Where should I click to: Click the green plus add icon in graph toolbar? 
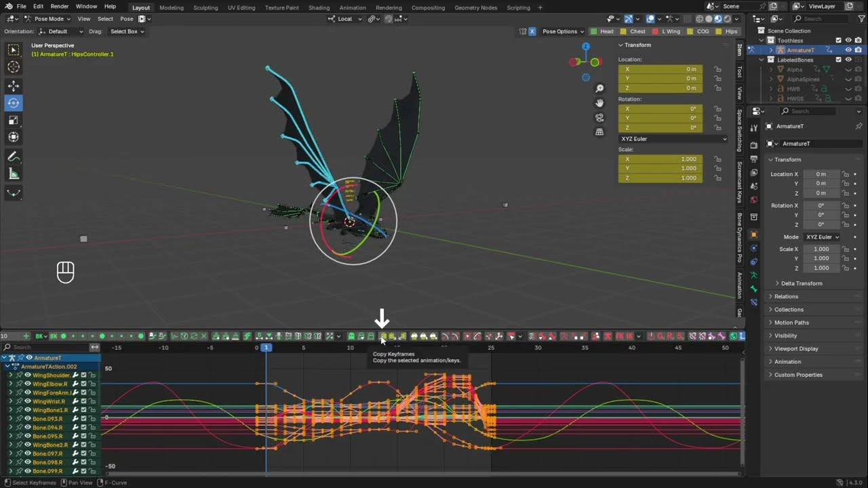point(26,336)
